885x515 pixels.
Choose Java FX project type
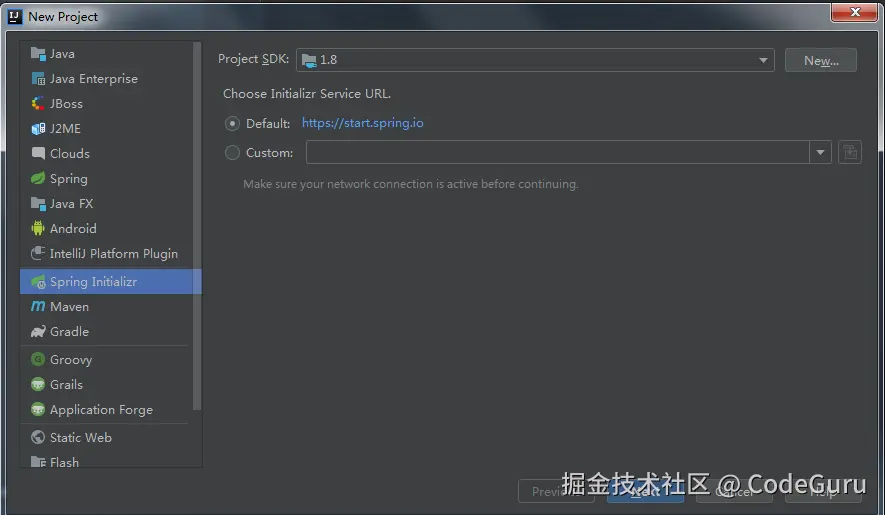click(106, 204)
